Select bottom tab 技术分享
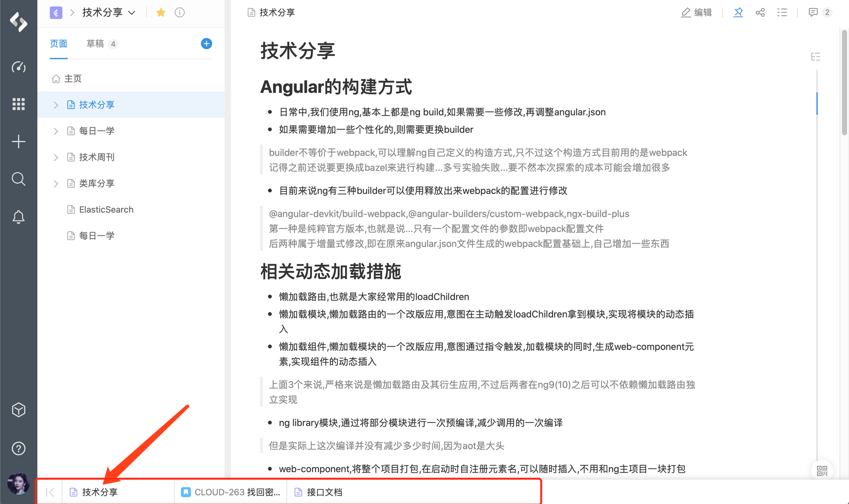The width and height of the screenshot is (849, 504). (118, 492)
